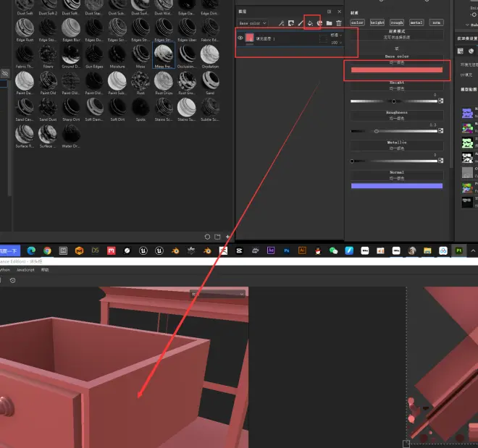478x448 pixels.
Task: Click the texture set settings icon in right panel
Action: pyautogui.click(x=461, y=51)
